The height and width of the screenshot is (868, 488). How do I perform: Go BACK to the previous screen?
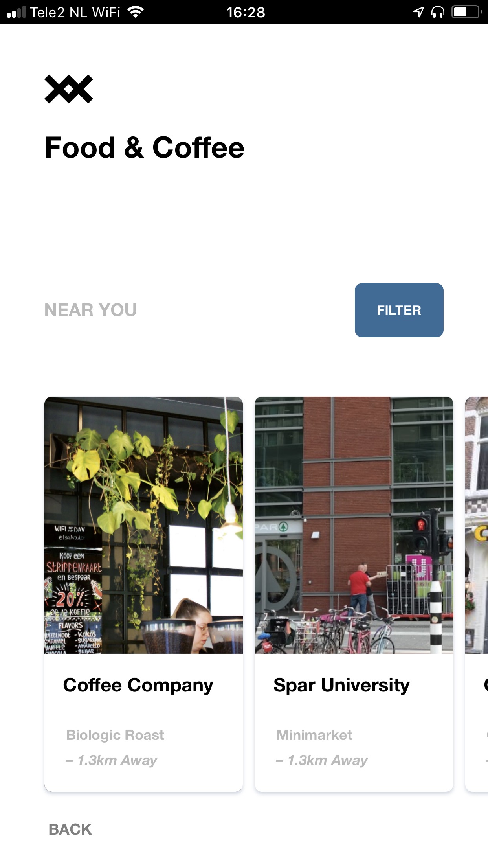pyautogui.click(x=70, y=829)
